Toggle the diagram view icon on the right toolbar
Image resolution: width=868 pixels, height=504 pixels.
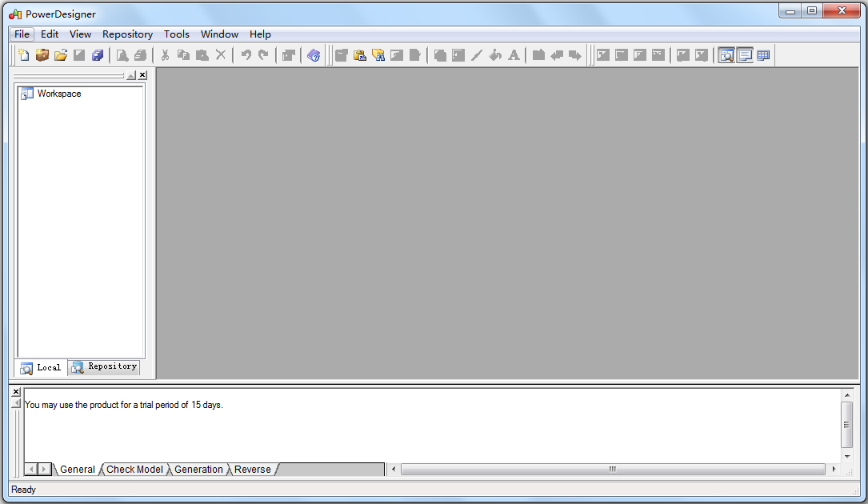click(726, 54)
